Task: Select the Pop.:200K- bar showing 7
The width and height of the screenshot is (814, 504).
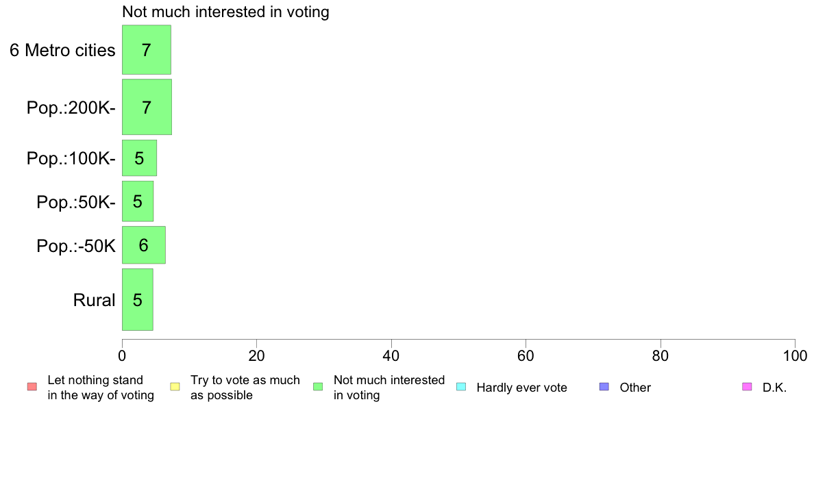Action: 147,107
